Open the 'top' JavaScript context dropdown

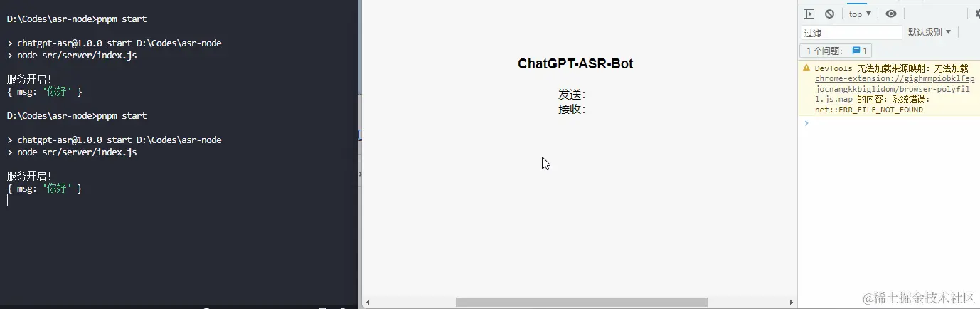point(861,14)
